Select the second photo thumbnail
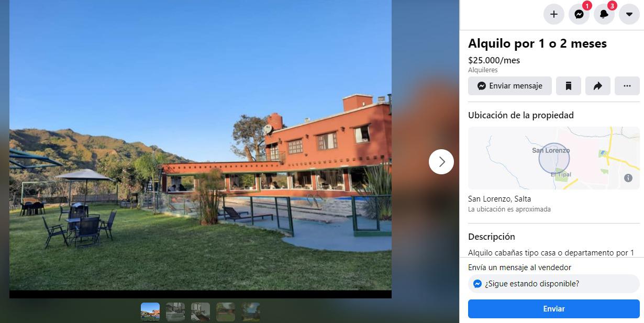The width and height of the screenshot is (644, 323). (x=175, y=312)
